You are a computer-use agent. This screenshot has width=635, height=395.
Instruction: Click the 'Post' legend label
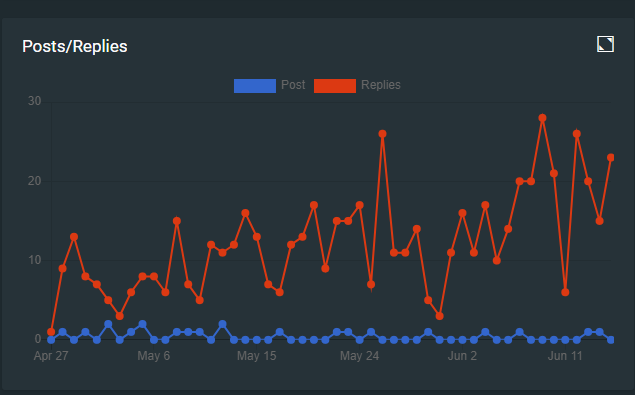pyautogui.click(x=293, y=85)
